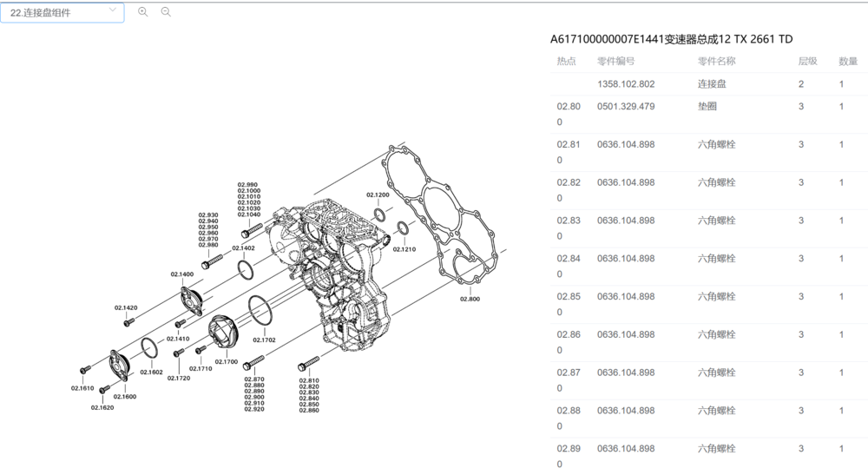868x475 pixels.
Task: Click the zoom out magnifier icon
Action: click(x=166, y=12)
